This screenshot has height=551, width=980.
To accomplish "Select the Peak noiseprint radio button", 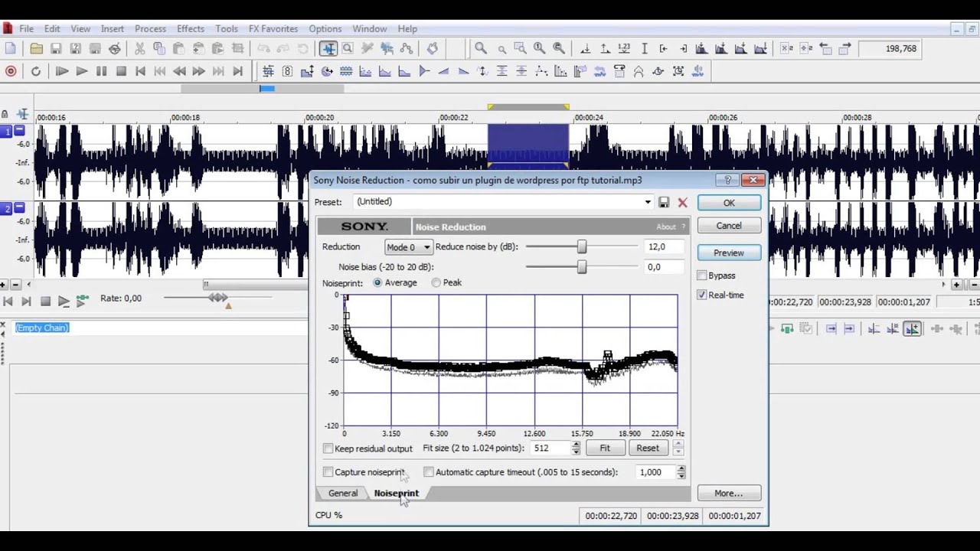I will coord(436,282).
